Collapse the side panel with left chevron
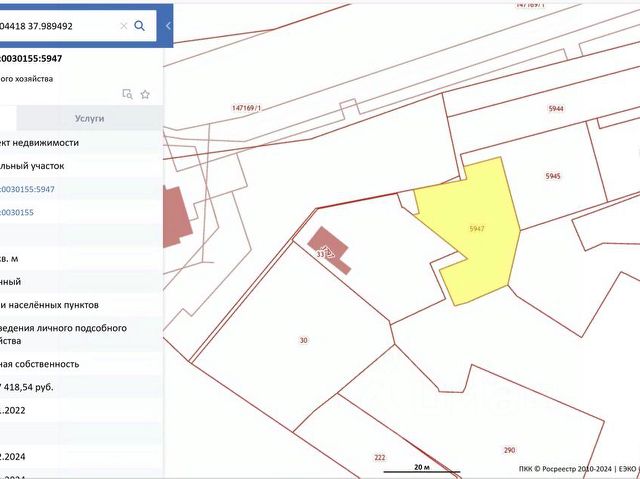Screen dimensions: 640x479 point(168,26)
